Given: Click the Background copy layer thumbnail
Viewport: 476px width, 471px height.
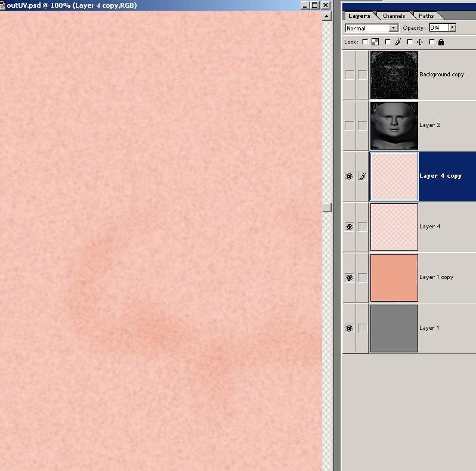Looking at the screenshot, I should click(394, 75).
